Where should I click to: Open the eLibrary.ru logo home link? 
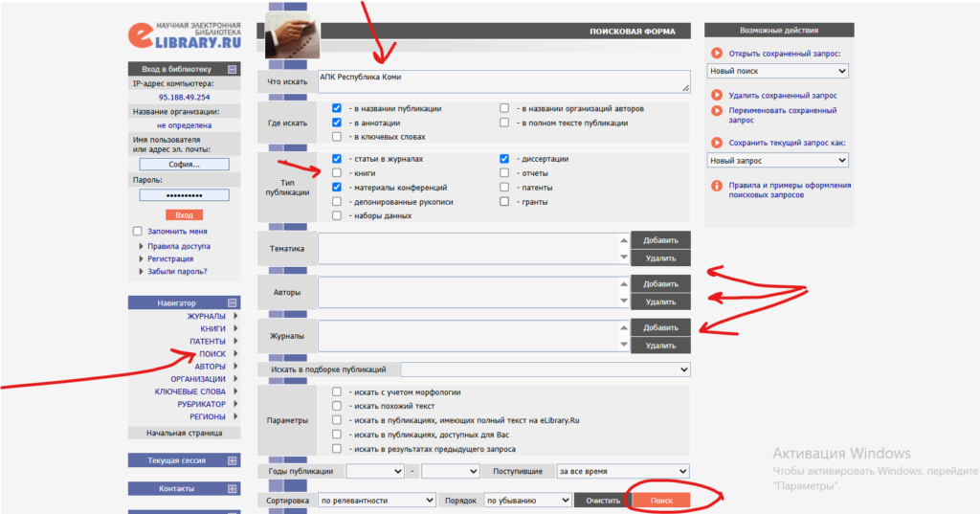185,35
